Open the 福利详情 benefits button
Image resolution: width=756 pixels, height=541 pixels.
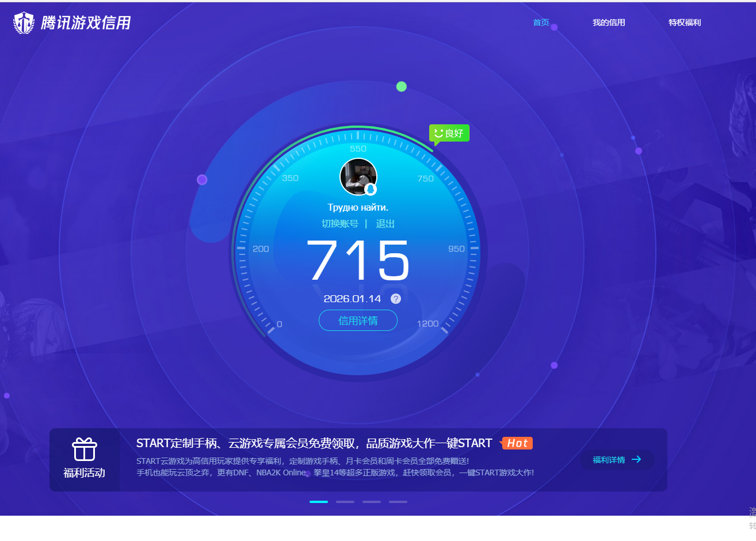click(x=617, y=459)
